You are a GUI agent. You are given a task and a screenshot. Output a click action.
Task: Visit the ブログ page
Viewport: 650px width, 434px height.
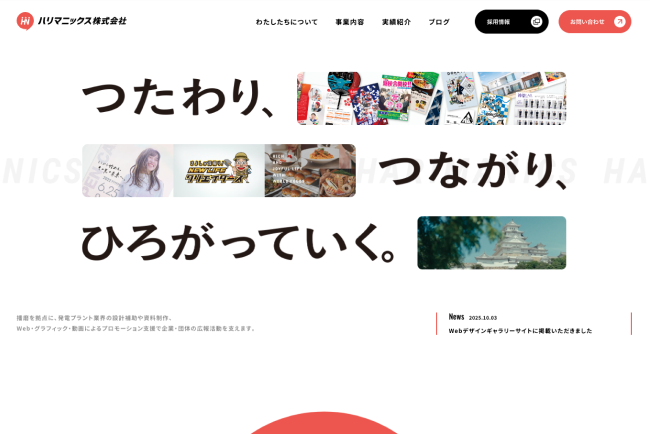pos(439,22)
